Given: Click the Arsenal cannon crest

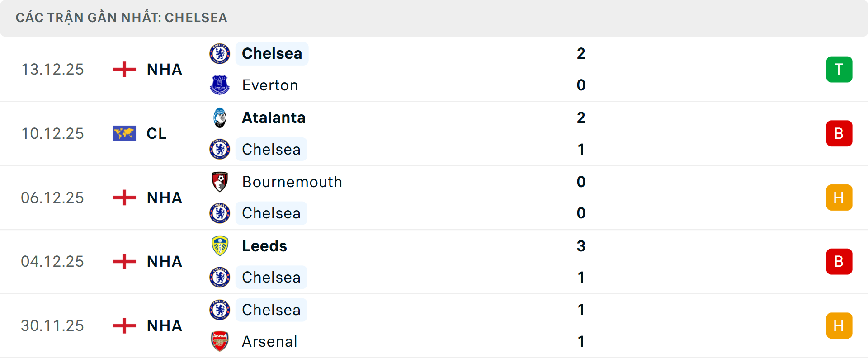Looking at the screenshot, I should [x=220, y=342].
